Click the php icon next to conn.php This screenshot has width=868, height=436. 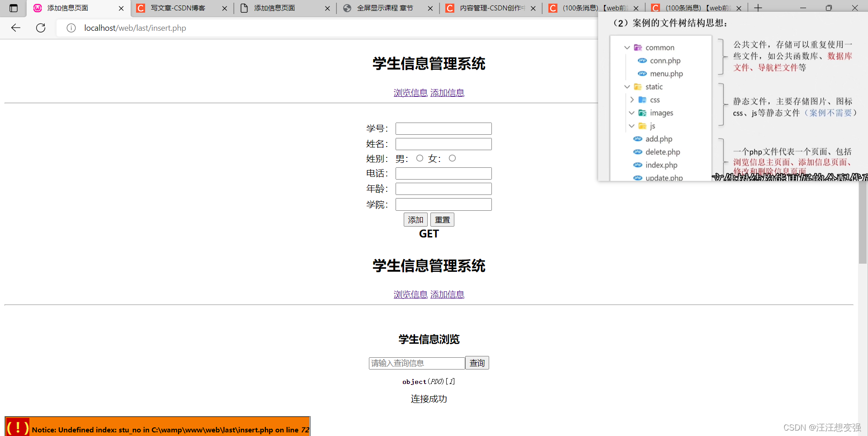[x=642, y=60]
